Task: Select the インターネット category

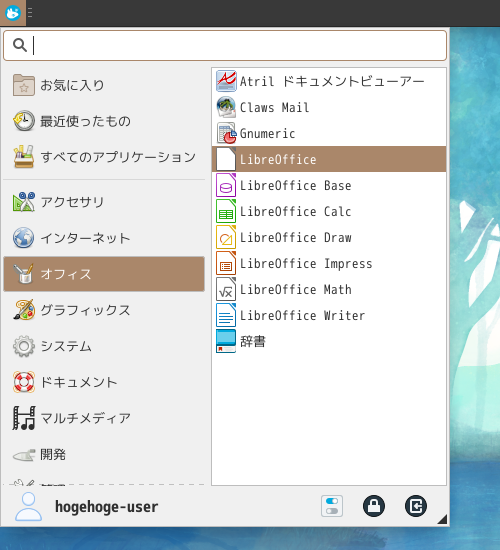Action: point(104,238)
